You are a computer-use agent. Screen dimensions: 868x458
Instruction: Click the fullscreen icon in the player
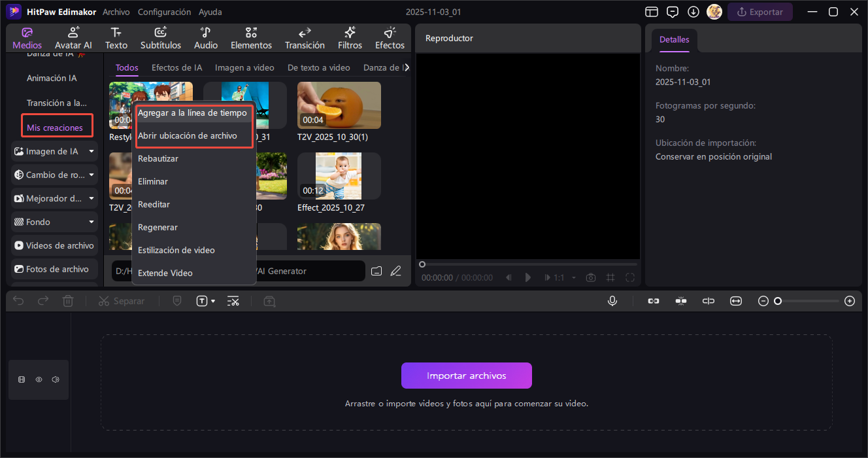pos(630,277)
